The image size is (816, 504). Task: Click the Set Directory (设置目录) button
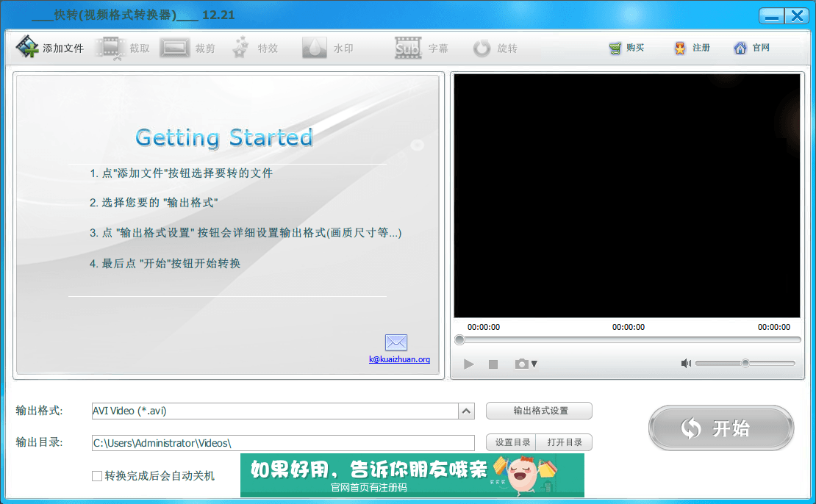click(x=512, y=442)
